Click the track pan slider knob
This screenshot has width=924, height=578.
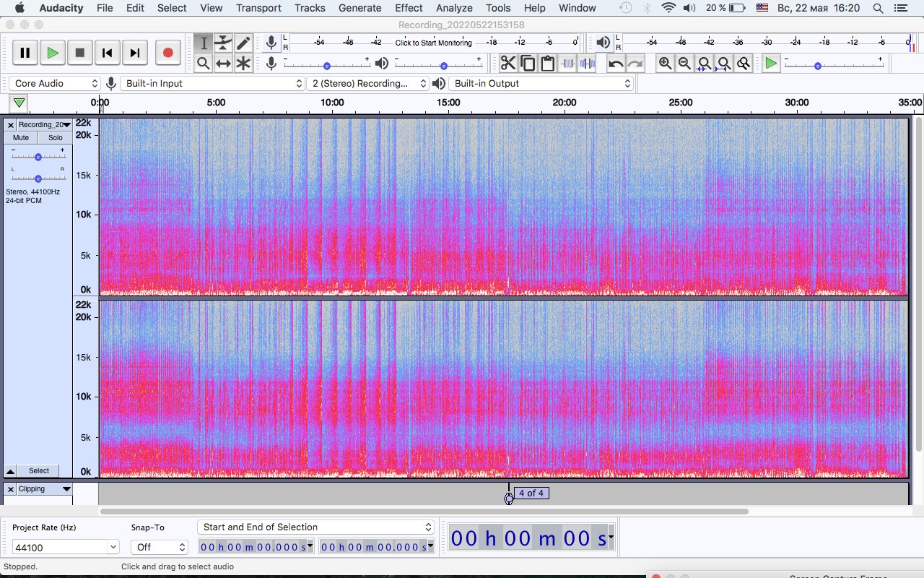tap(38, 178)
